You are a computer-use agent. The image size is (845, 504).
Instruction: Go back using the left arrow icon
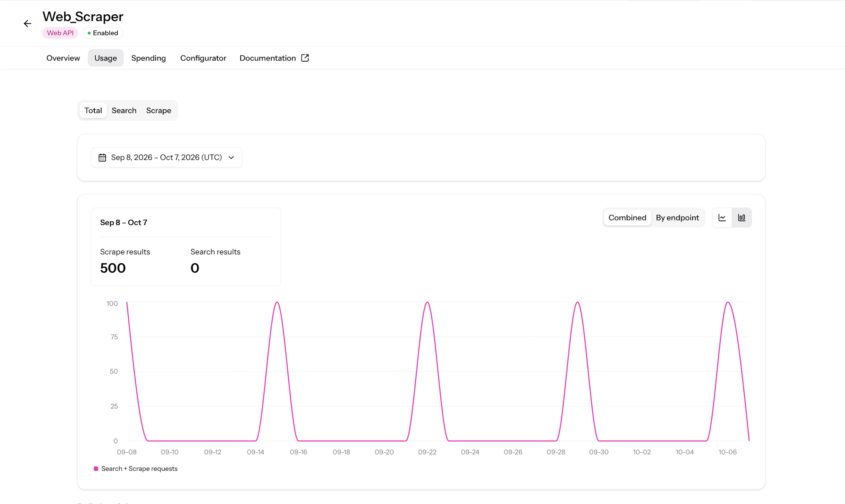coord(28,23)
